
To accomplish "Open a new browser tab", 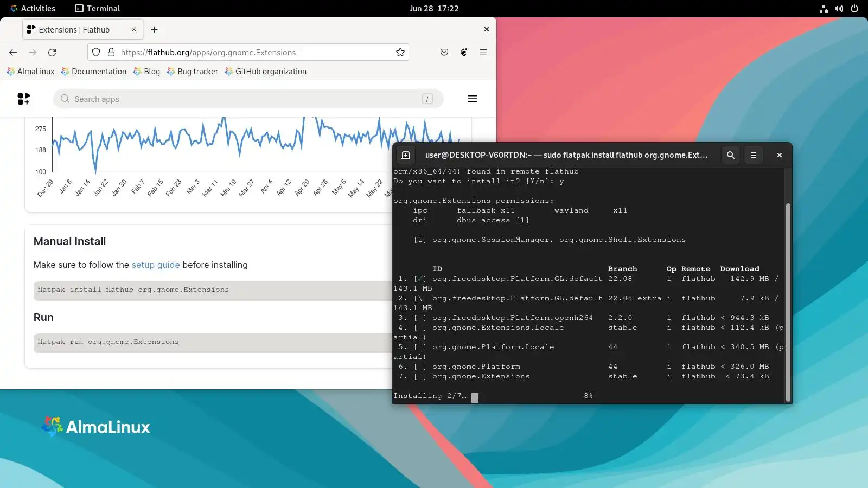I will [155, 30].
